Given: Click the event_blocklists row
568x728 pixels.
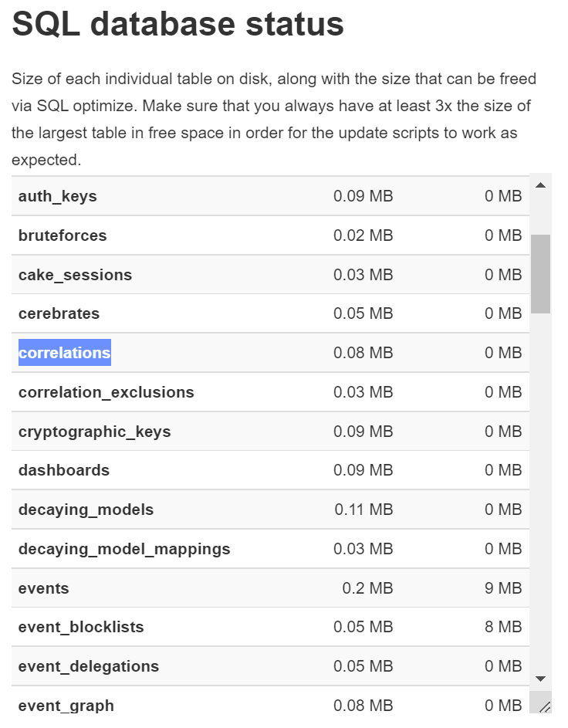Looking at the screenshot, I should pyautogui.click(x=81, y=627).
